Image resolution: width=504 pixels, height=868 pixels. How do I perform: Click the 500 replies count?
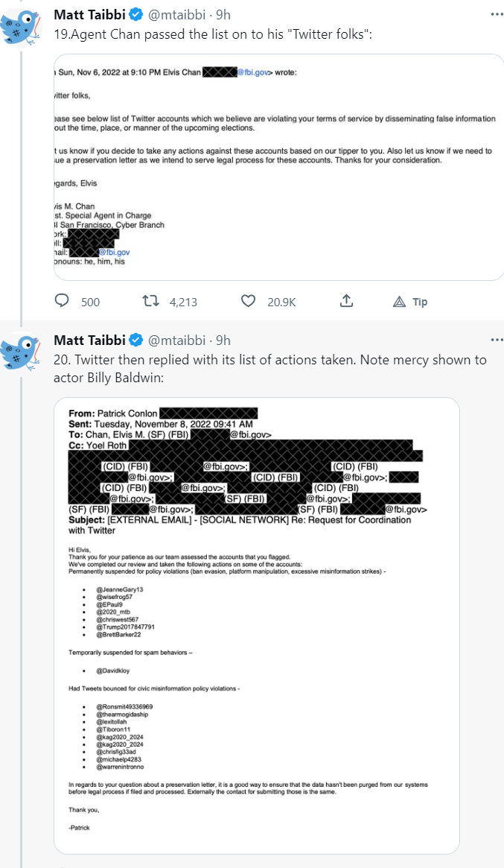click(x=90, y=302)
